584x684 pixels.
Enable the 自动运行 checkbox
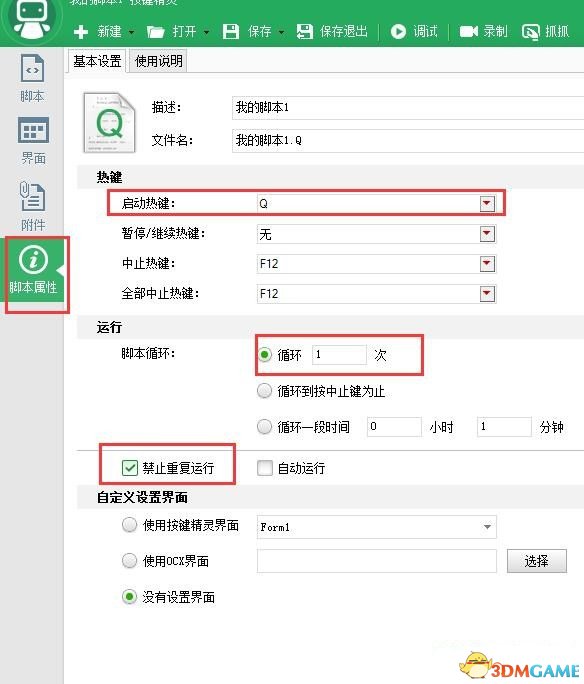[265, 468]
